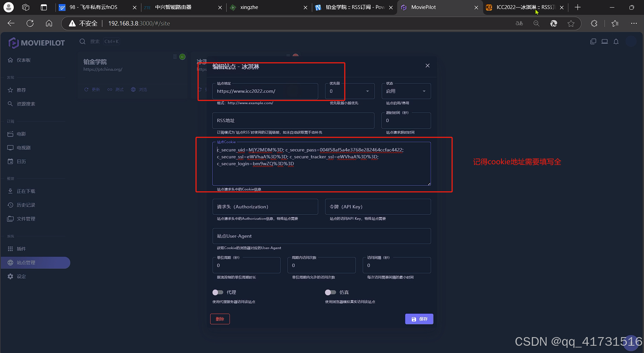
Task: Open 历史记录 in the sidebar
Action: pos(21,205)
